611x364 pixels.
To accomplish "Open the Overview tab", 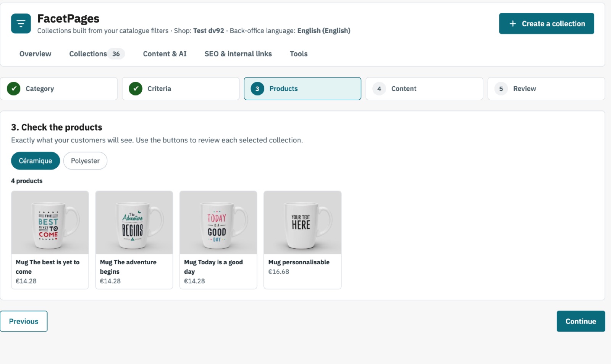I will [35, 54].
